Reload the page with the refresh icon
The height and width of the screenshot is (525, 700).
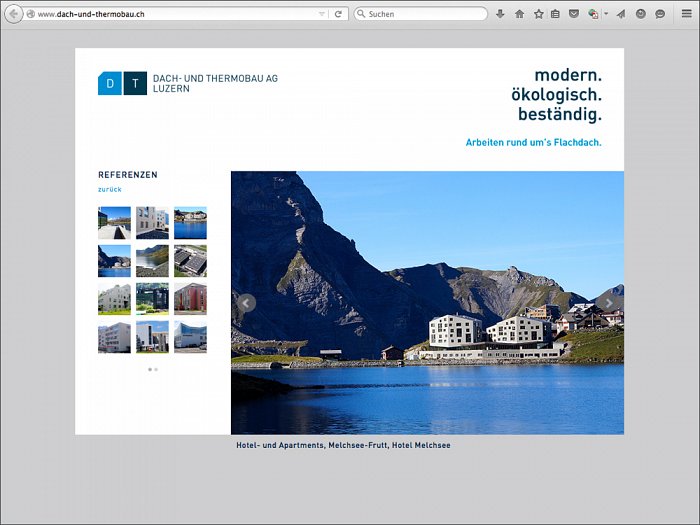click(x=339, y=14)
